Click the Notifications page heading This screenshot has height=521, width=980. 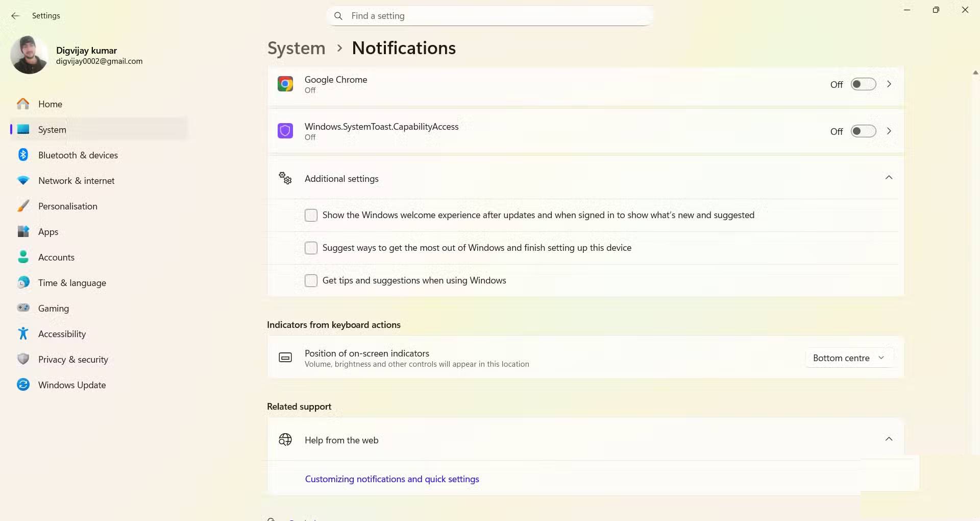coord(404,48)
